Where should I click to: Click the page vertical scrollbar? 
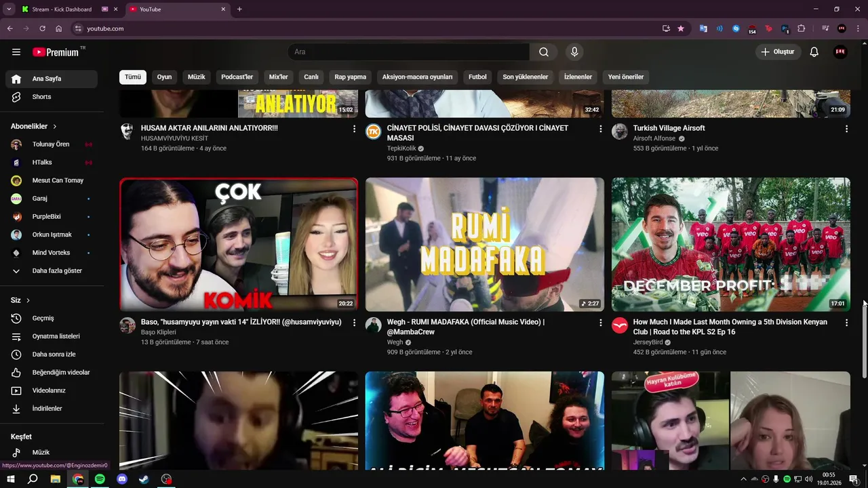tap(865, 339)
